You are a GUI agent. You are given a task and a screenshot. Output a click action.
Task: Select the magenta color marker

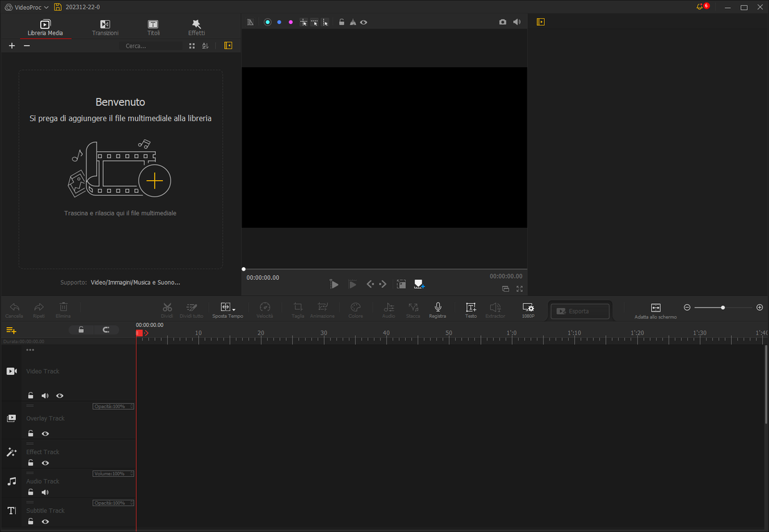(291, 22)
